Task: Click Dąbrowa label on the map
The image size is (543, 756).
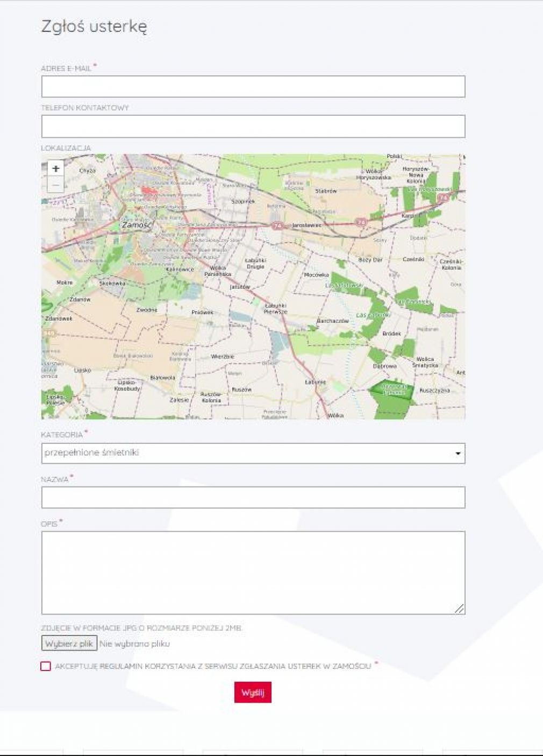Action: click(385, 366)
